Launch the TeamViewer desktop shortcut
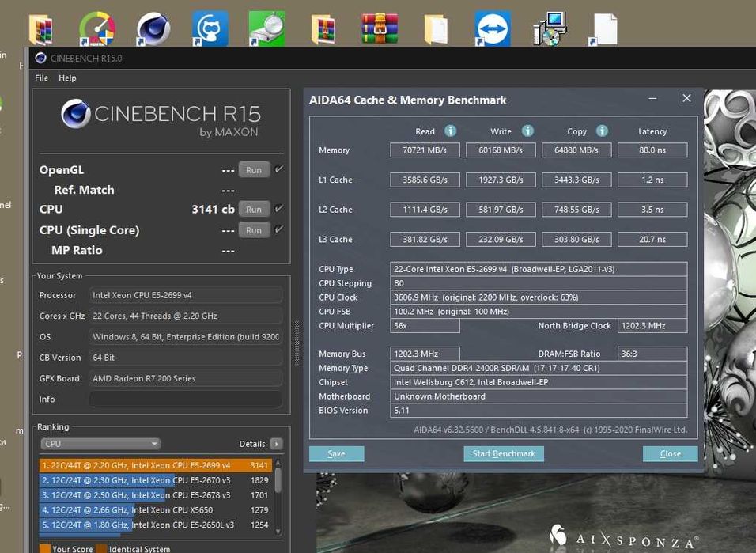This screenshot has width=756, height=553. click(493, 29)
